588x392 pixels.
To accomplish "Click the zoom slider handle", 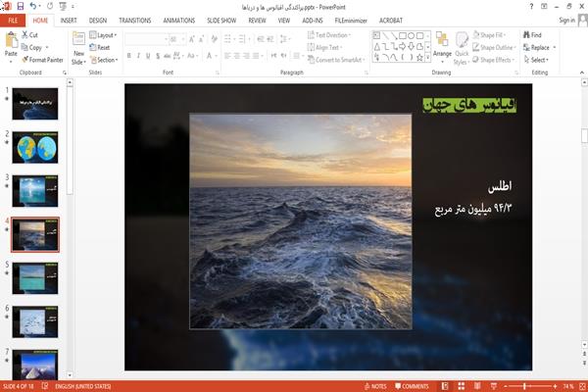I will click(x=524, y=386).
